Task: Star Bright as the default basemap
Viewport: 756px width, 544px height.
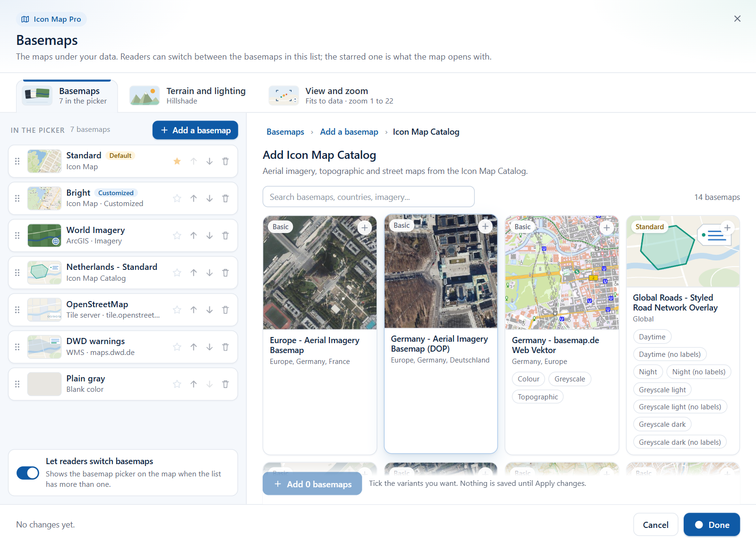Action: 177,199
